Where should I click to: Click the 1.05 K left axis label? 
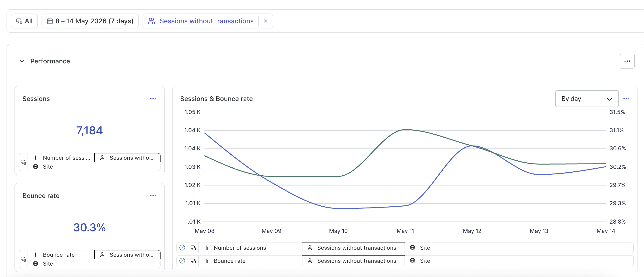click(192, 112)
